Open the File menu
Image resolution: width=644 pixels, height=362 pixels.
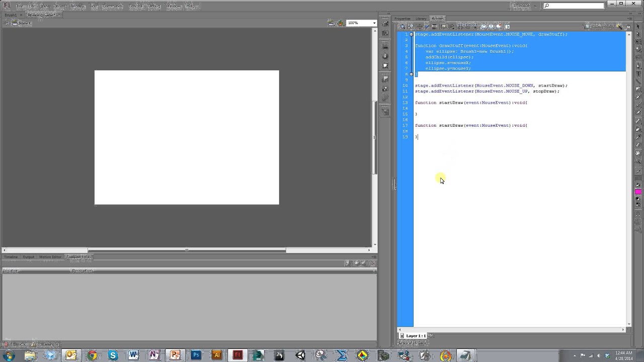(20, 6)
